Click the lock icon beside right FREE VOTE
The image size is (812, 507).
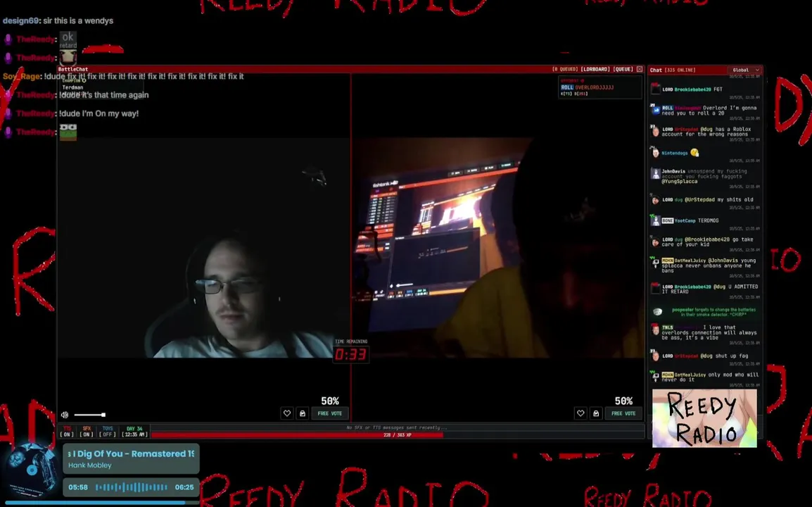click(596, 413)
